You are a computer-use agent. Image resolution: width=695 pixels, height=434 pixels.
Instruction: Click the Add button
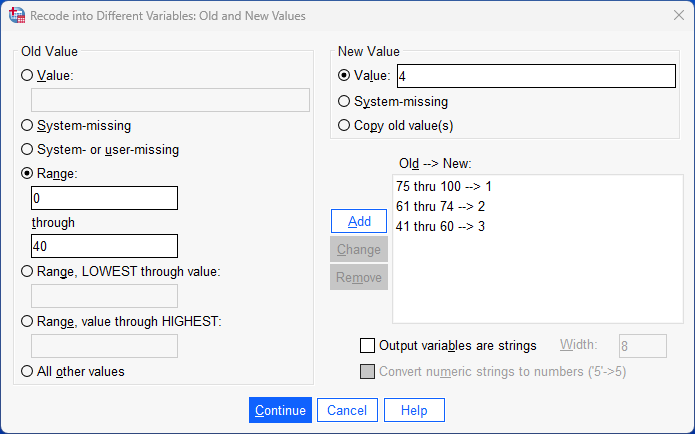pyautogui.click(x=359, y=221)
